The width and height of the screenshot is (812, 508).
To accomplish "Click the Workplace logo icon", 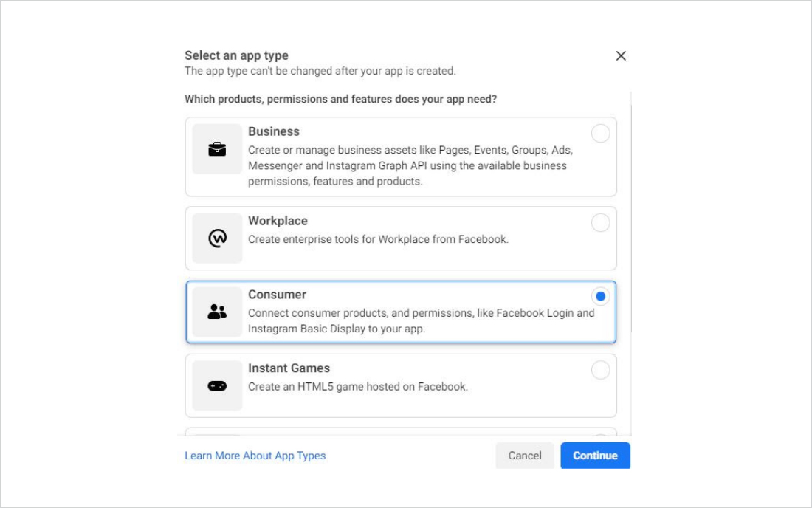I will [x=217, y=238].
